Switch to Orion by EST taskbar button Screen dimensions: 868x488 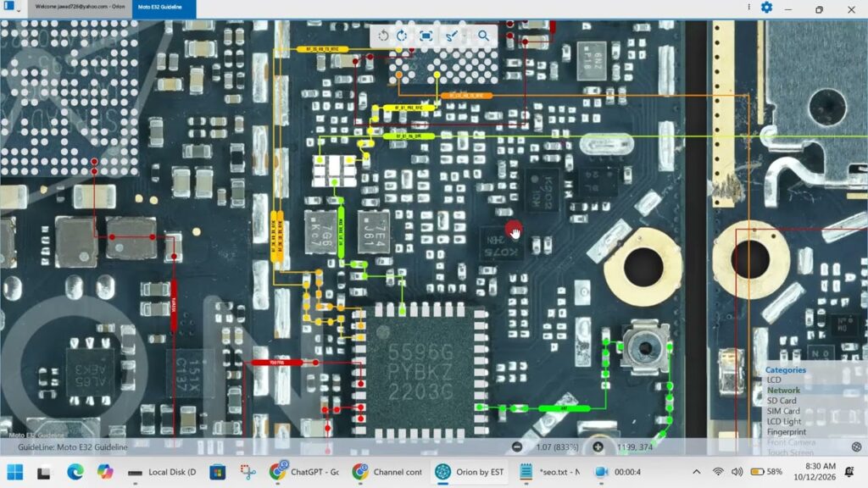tap(470, 472)
